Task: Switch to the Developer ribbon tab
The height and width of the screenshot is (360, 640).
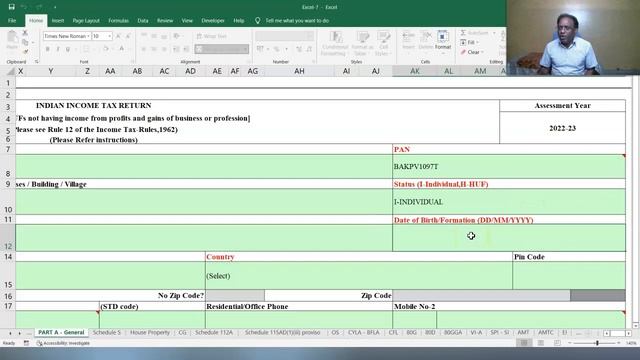Action: pyautogui.click(x=213, y=20)
